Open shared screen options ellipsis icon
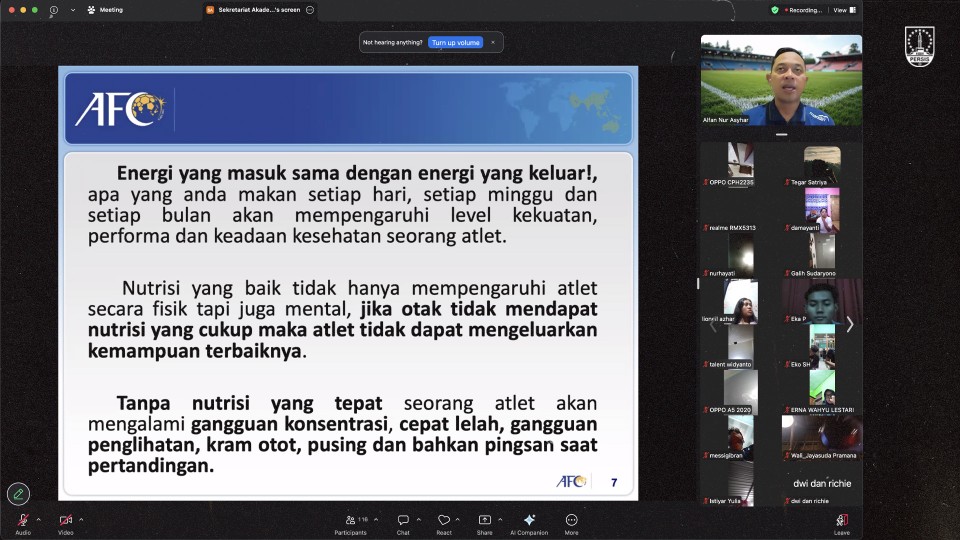 (310, 10)
